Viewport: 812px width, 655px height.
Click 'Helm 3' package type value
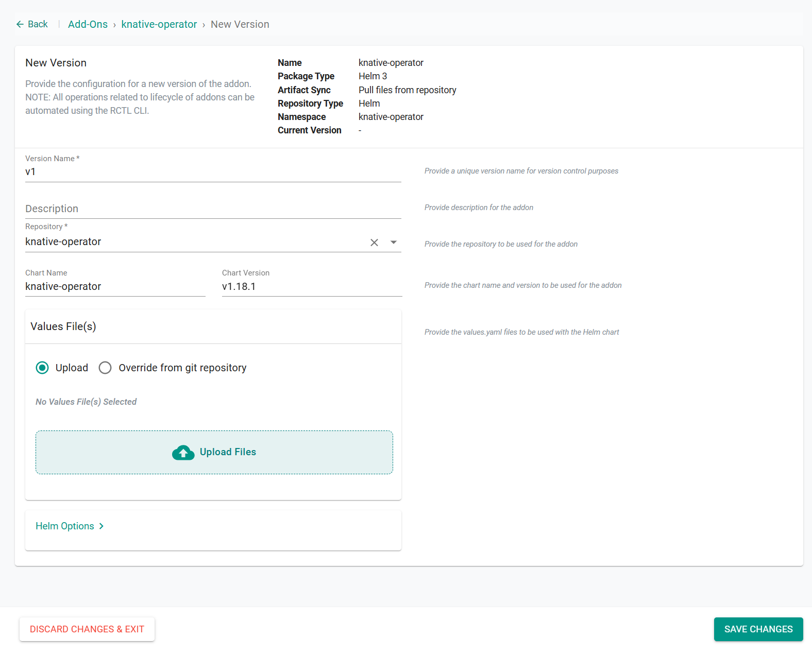click(x=373, y=76)
